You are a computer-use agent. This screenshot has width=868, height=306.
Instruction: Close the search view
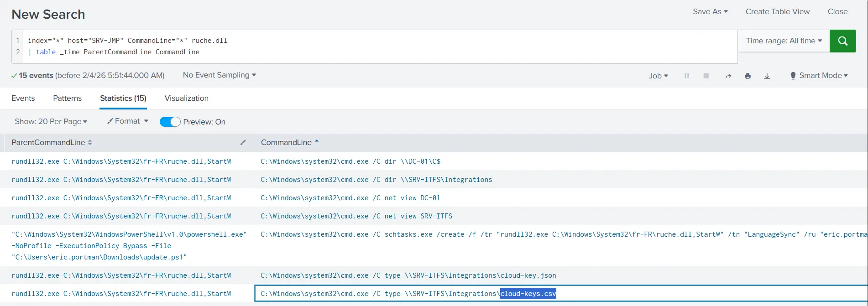[x=838, y=12]
